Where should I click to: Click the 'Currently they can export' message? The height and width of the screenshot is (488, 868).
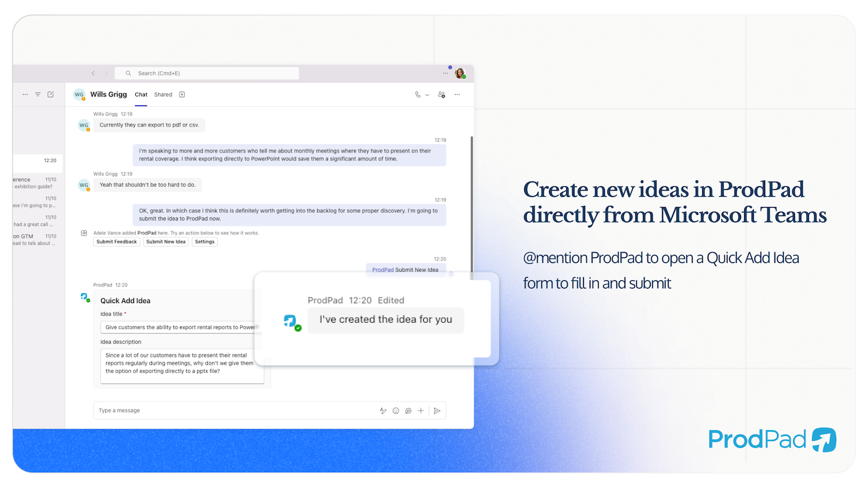click(149, 125)
